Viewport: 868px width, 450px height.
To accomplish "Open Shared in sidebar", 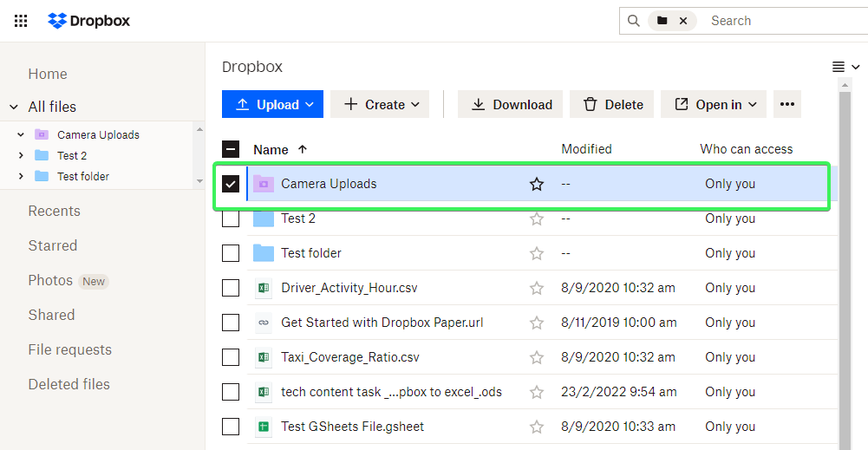I will (51, 315).
